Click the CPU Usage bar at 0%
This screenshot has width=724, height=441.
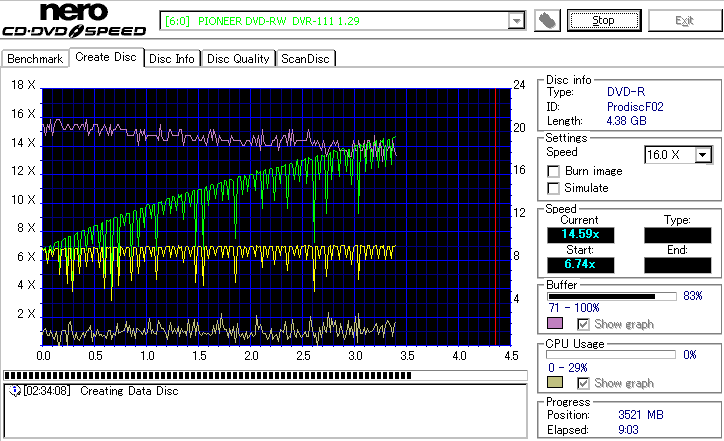tap(611, 355)
